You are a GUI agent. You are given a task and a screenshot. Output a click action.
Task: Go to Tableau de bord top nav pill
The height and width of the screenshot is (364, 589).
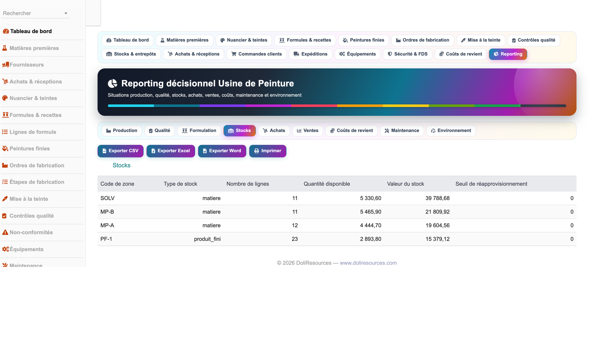(x=128, y=40)
